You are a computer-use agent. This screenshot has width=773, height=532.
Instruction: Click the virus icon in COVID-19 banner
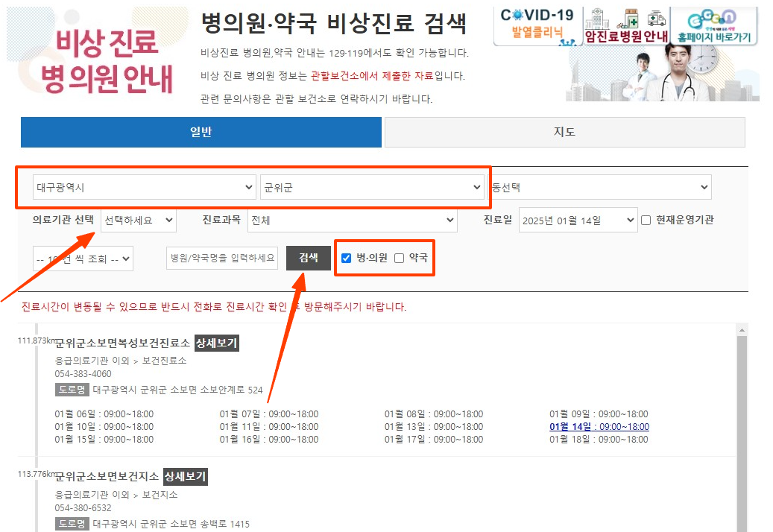[517, 15]
